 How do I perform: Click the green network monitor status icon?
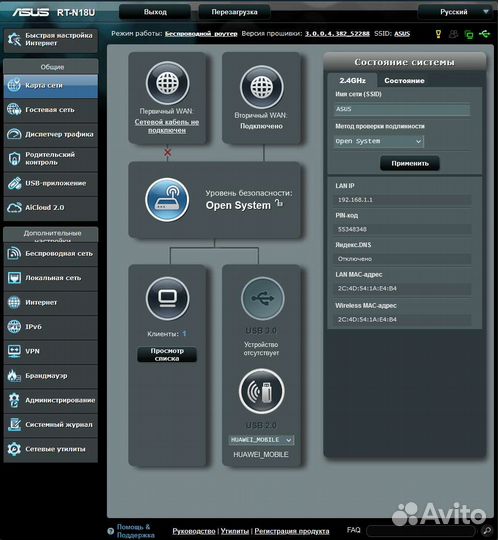click(x=469, y=34)
